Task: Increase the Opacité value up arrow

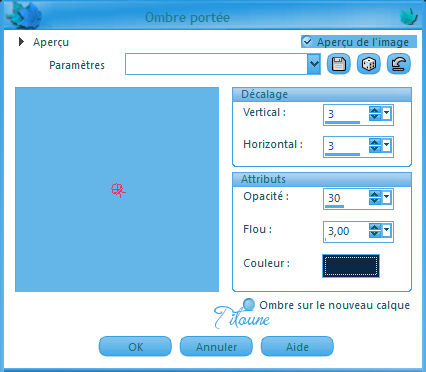Action: pos(375,194)
